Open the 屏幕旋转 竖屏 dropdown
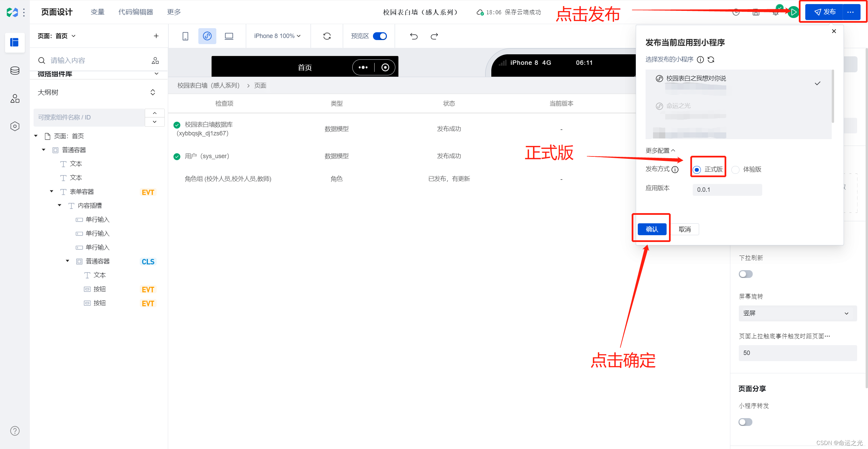 click(797, 313)
